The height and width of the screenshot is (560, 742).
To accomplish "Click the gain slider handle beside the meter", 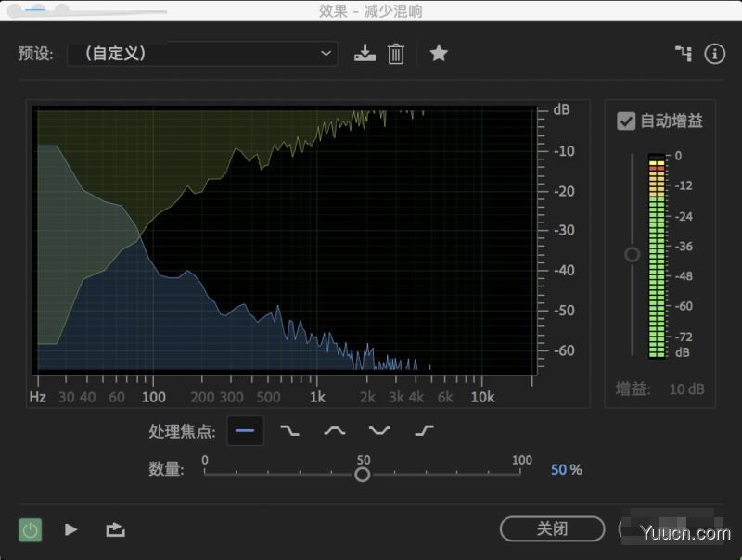I will pyautogui.click(x=632, y=254).
